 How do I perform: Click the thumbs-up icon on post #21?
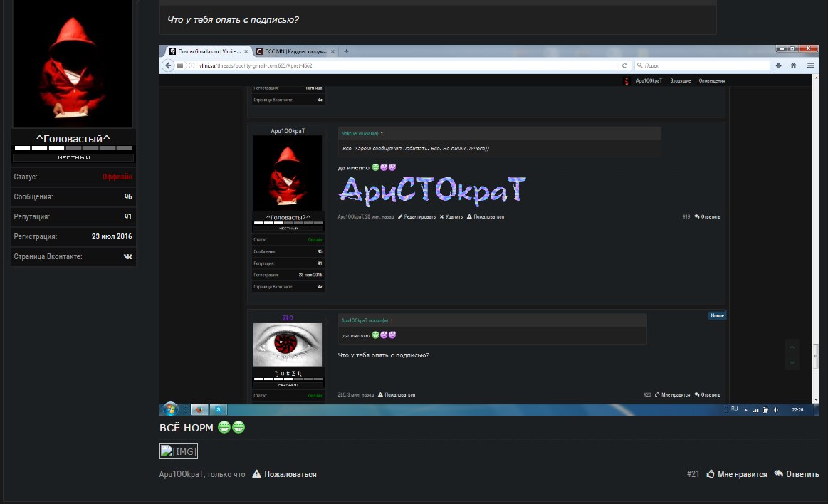(x=710, y=474)
